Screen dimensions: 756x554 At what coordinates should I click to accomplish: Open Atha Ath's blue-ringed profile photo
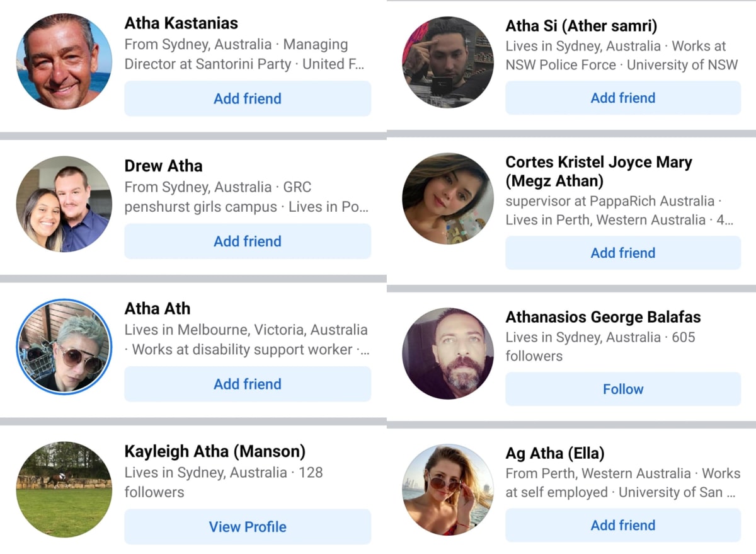(x=64, y=347)
